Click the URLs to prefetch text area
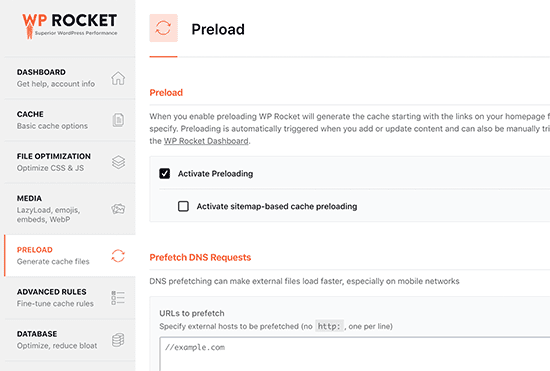This screenshot has height=371, width=550. (355, 354)
